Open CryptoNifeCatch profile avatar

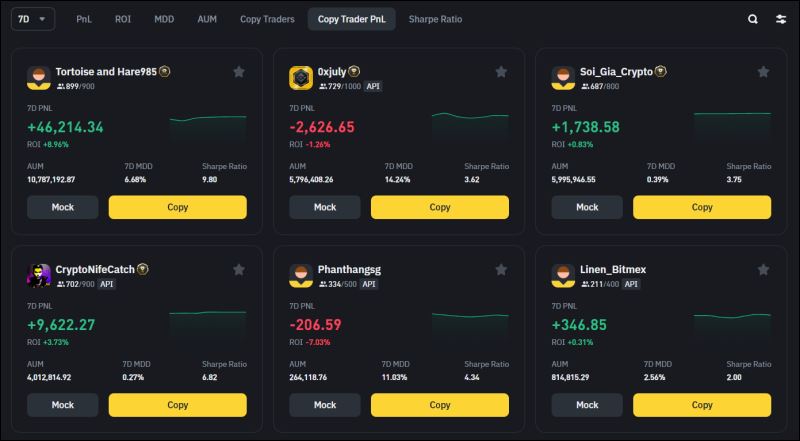click(x=38, y=276)
